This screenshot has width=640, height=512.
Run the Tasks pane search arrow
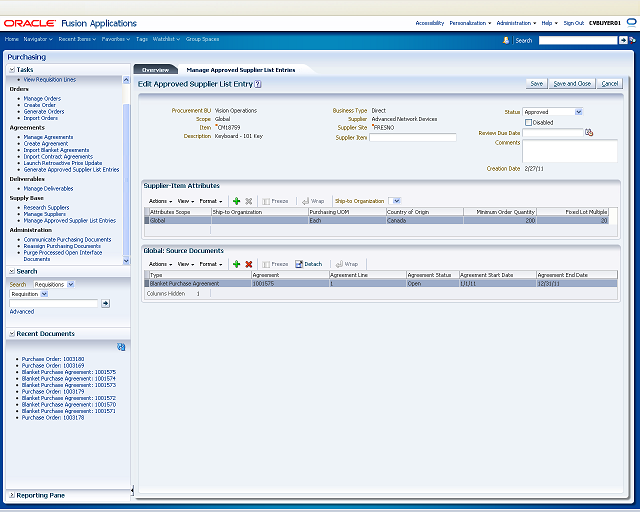pyautogui.click(x=105, y=303)
